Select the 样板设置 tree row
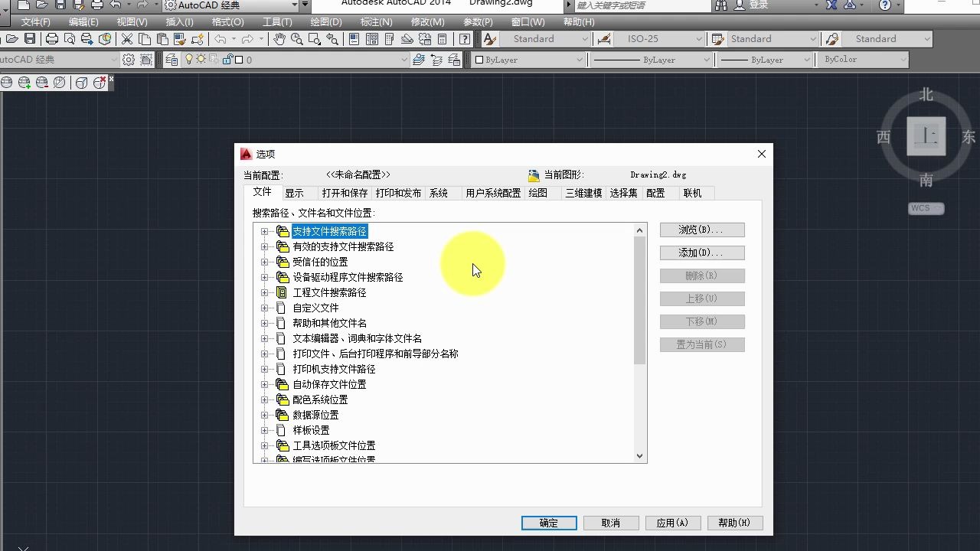The width and height of the screenshot is (980, 551). click(311, 430)
